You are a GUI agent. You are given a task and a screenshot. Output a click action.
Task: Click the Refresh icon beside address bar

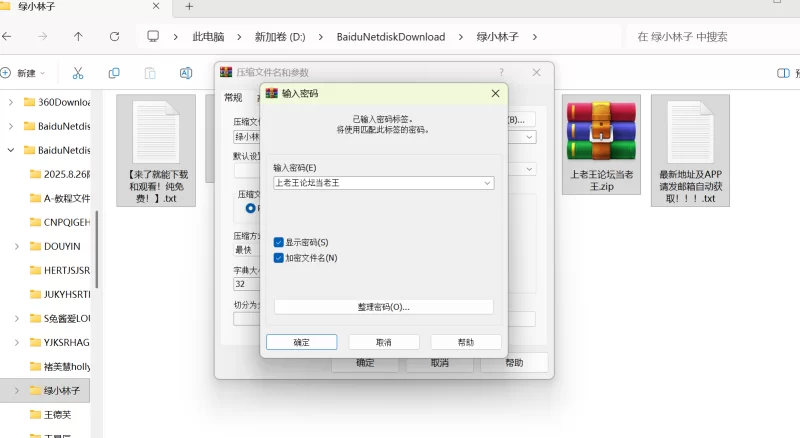click(114, 37)
